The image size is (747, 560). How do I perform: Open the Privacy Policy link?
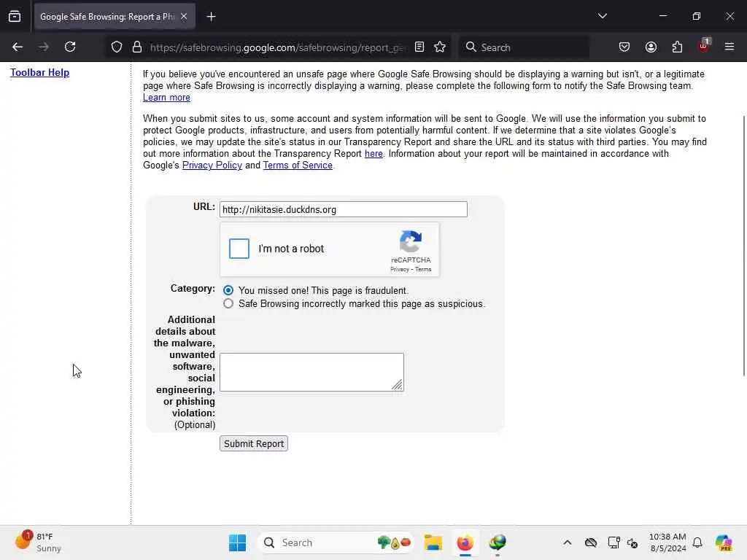click(212, 166)
